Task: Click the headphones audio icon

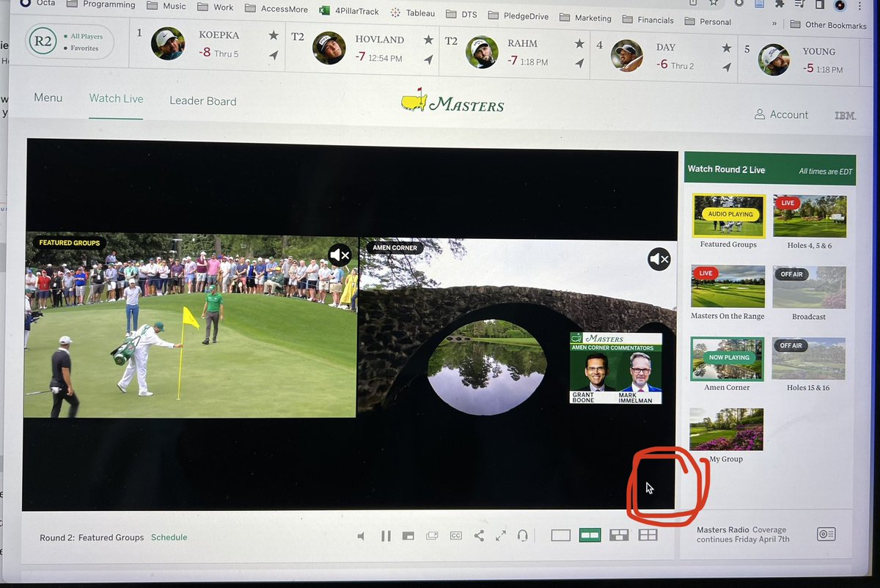Action: [522, 535]
